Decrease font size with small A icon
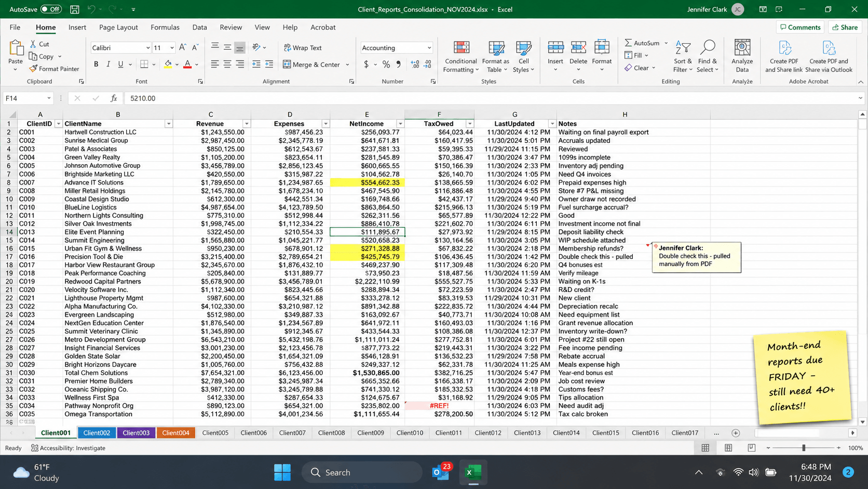This screenshot has height=489, width=868. pos(195,47)
